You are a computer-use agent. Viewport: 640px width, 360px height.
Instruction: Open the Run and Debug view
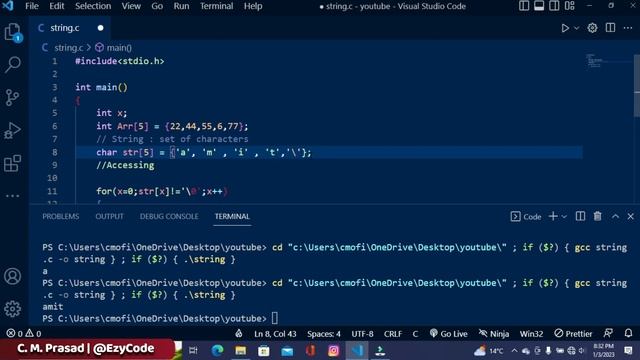click(x=13, y=131)
